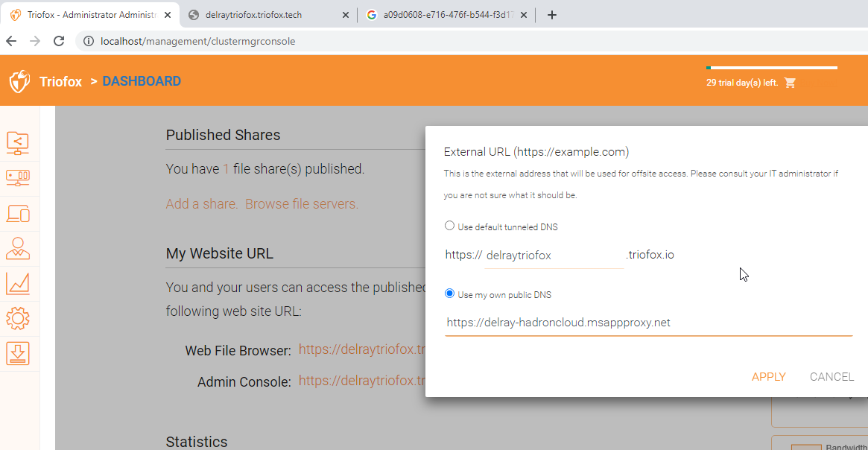The image size is (868, 450).
Task: Open the file servers sidebar icon
Action: click(18, 178)
